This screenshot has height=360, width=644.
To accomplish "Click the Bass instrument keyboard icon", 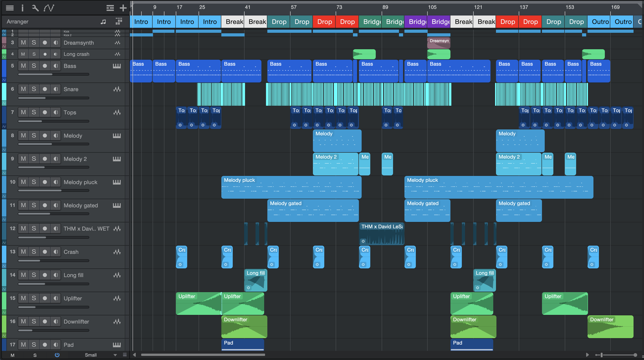I will (x=117, y=66).
